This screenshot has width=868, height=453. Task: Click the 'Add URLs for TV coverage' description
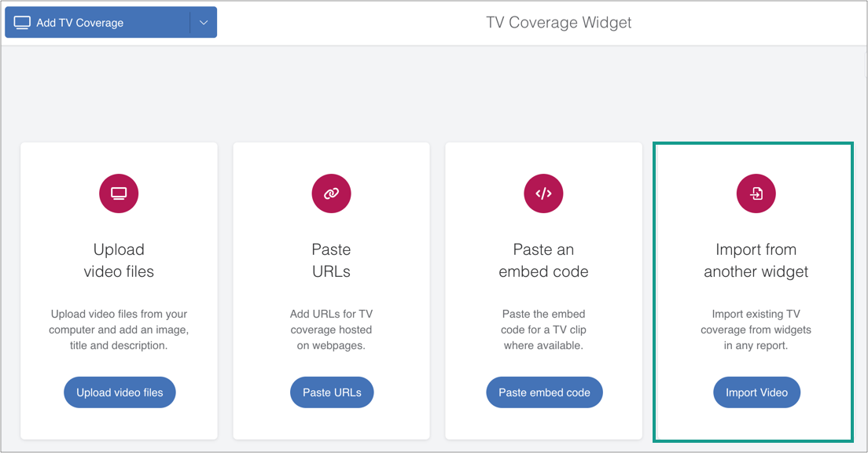coord(331,330)
